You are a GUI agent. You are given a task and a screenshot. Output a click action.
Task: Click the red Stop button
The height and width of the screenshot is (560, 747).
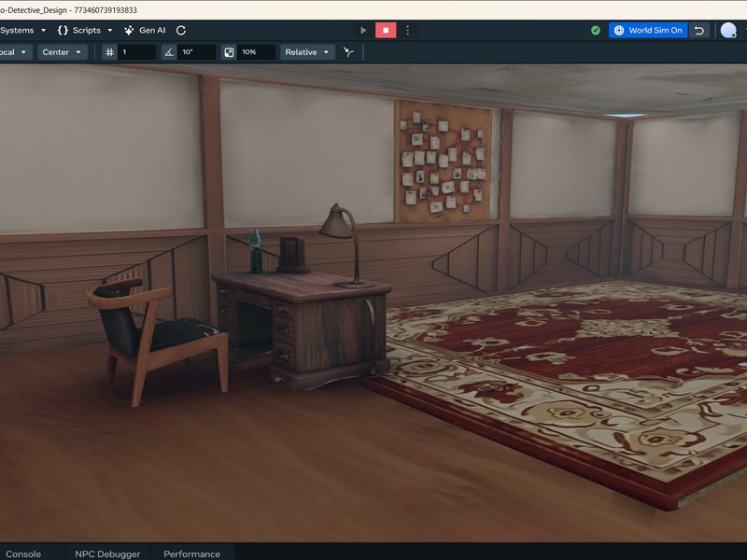click(x=386, y=30)
